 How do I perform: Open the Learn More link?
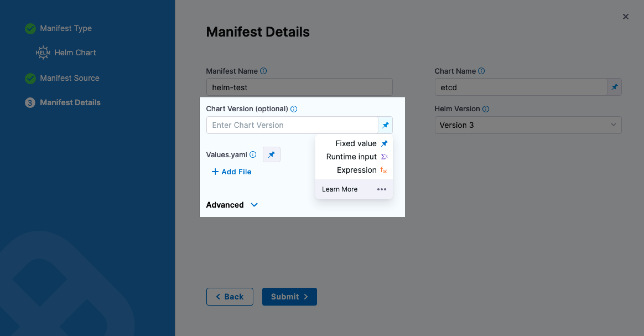tap(340, 189)
